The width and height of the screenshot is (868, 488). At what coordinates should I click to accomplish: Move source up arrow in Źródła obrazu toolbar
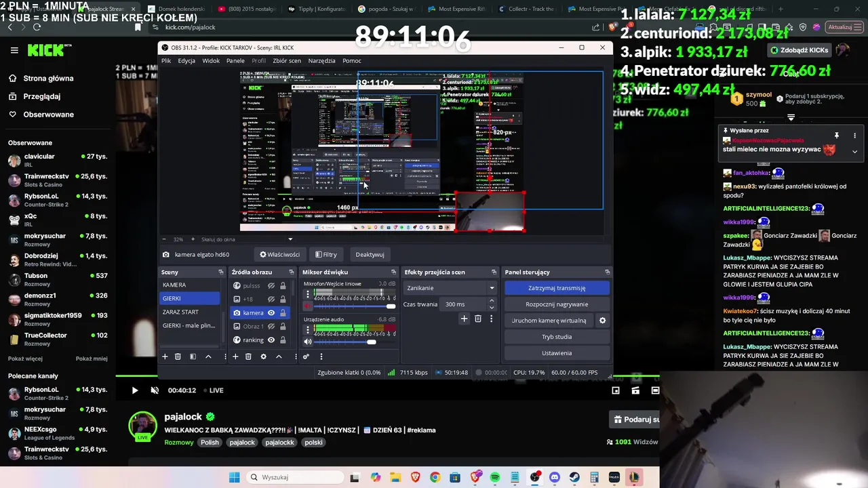click(x=278, y=357)
